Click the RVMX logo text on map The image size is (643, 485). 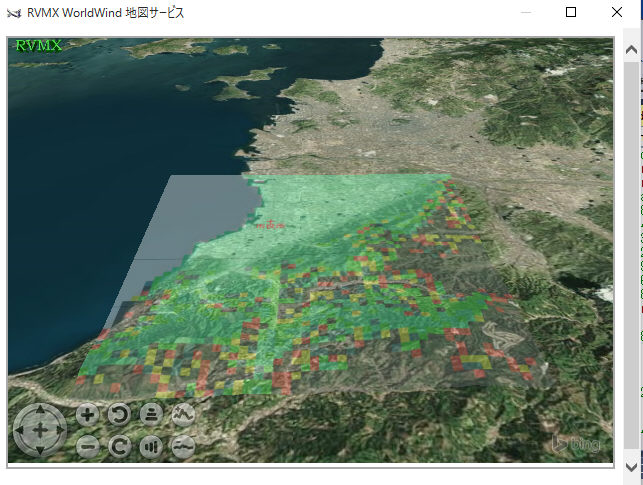[38, 46]
